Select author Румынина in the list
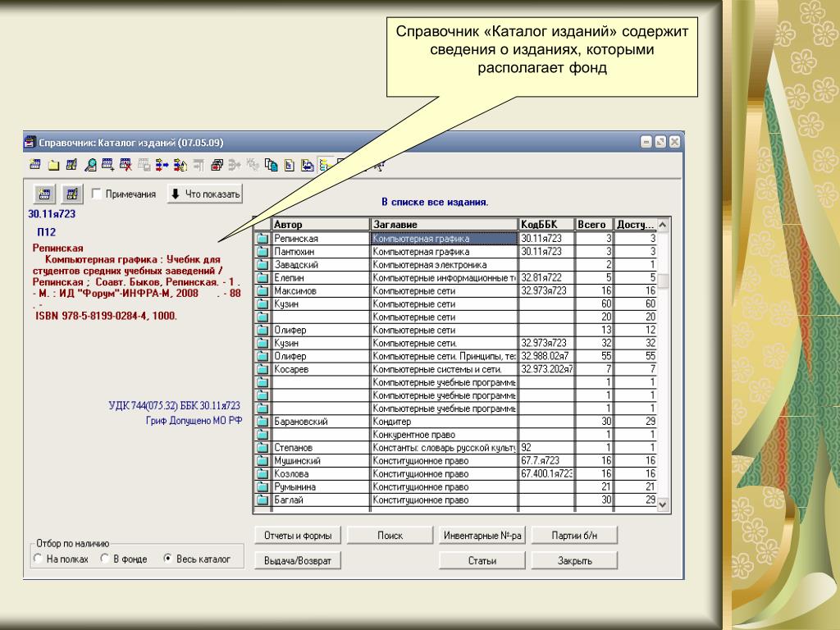 click(321, 487)
